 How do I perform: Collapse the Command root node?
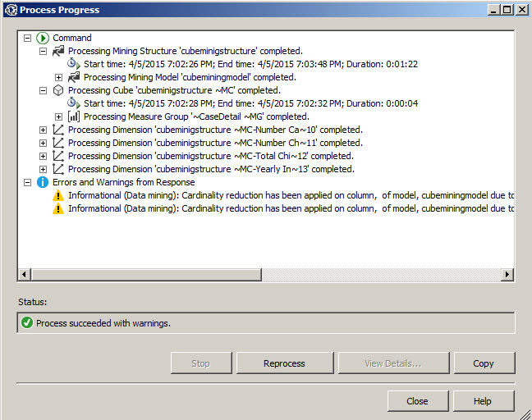27,38
